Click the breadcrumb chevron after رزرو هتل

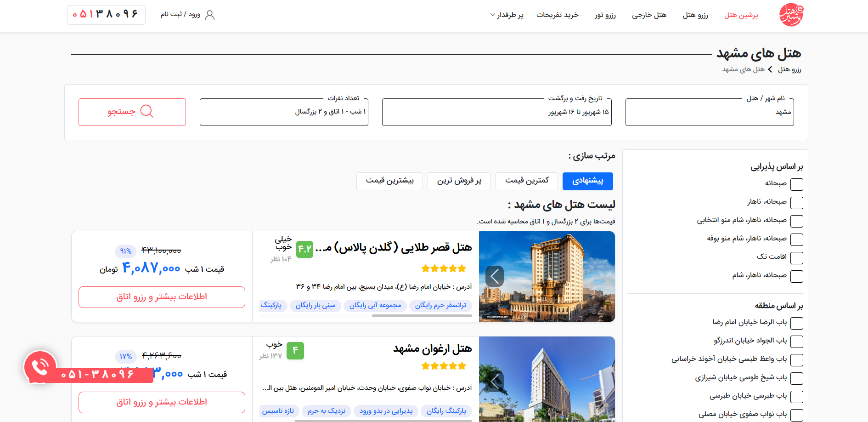(x=770, y=69)
